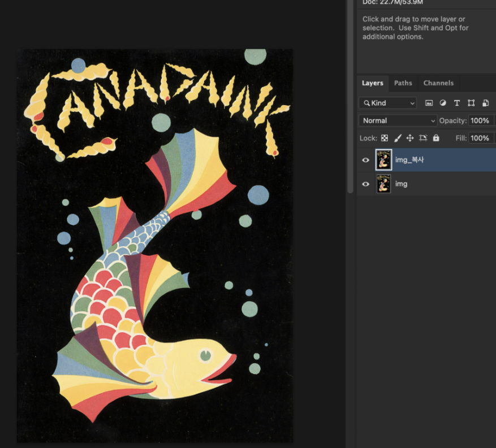The height and width of the screenshot is (448, 496).
Task: Select the img_복사 layer thumbnail
Action: 383,160
